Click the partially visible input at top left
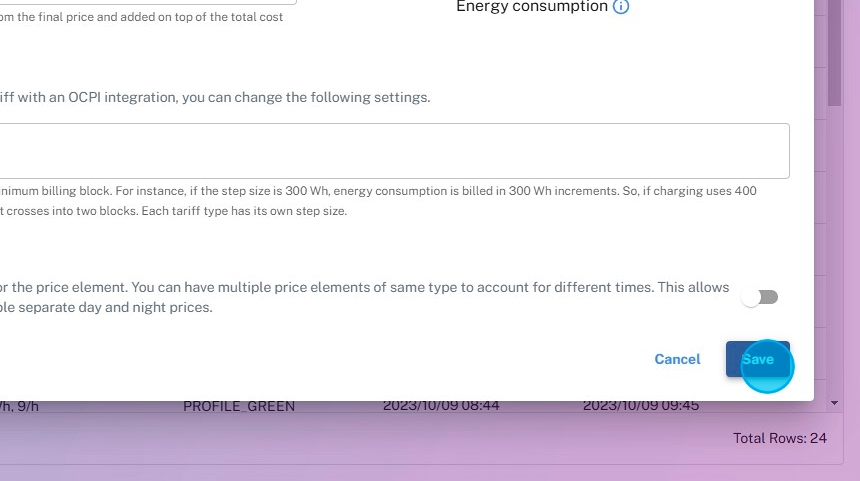 [x=150, y=2]
